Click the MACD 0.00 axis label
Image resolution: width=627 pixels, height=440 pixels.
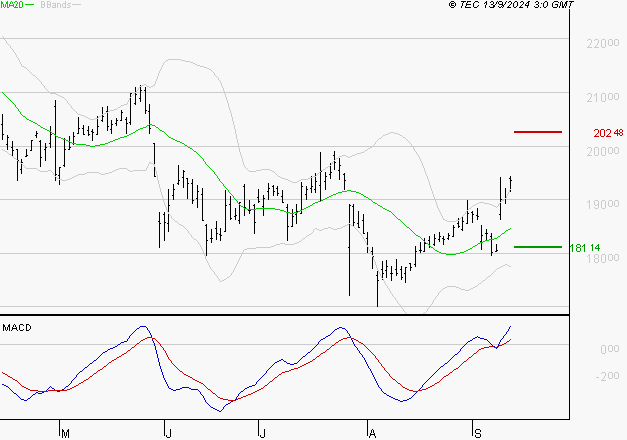[x=610, y=349]
